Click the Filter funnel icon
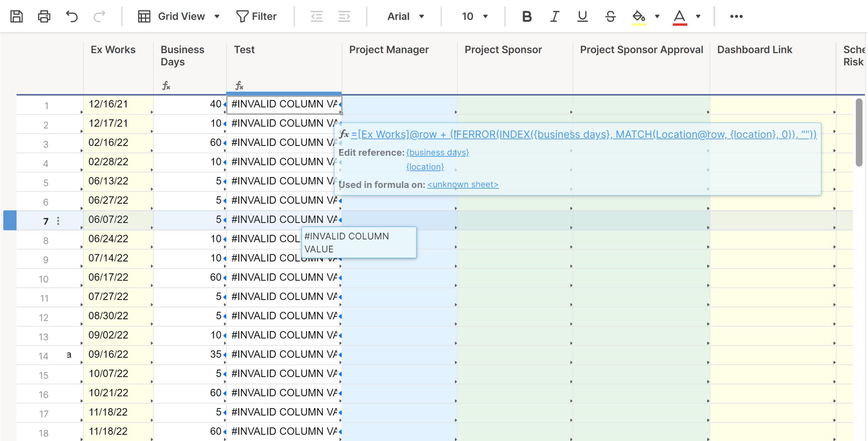This screenshot has width=868, height=441. [x=242, y=17]
